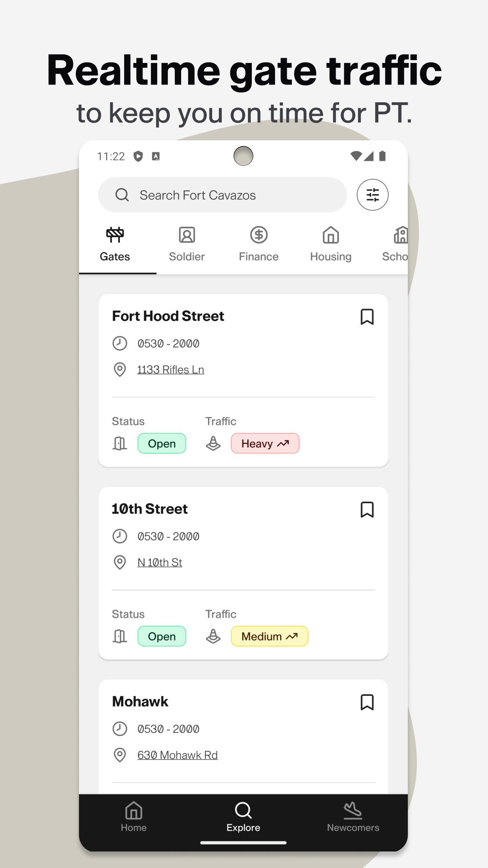Tap the shield icon in status bar

tap(138, 156)
